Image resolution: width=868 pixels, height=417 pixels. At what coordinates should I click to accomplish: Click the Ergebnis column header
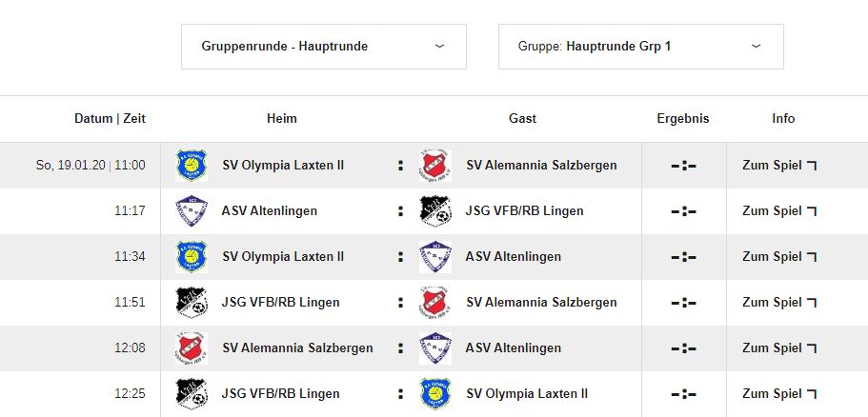click(683, 118)
